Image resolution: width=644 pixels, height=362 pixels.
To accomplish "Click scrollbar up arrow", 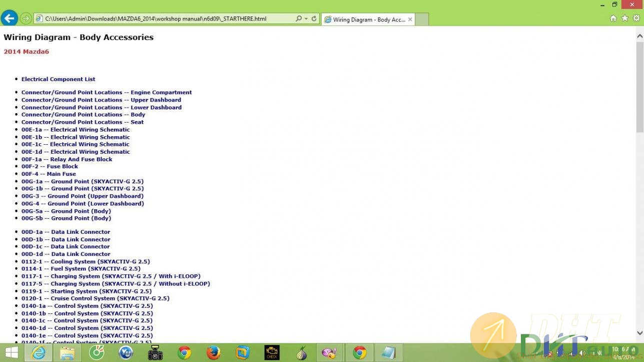I will click(639, 36).
